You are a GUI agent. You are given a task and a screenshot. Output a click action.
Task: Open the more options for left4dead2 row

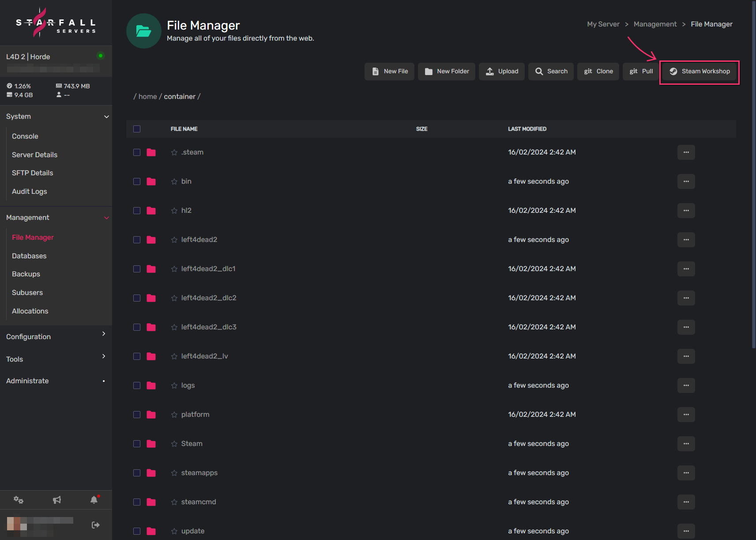click(x=686, y=240)
